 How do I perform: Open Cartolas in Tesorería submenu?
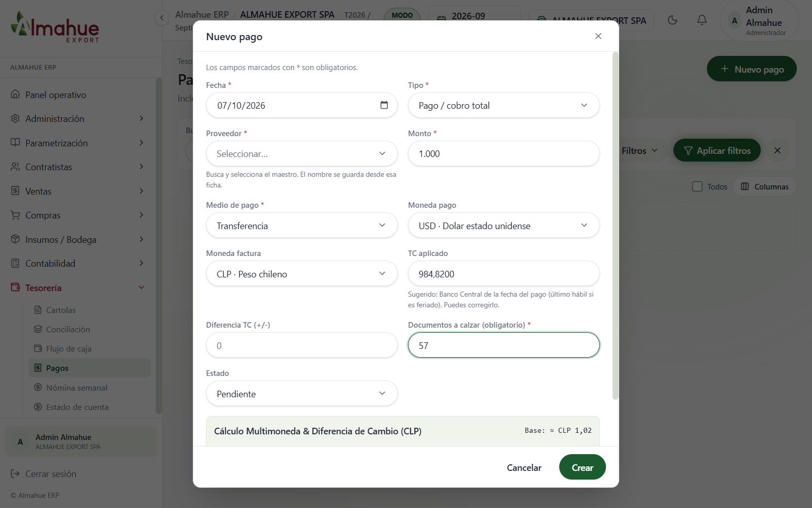pos(90,310)
